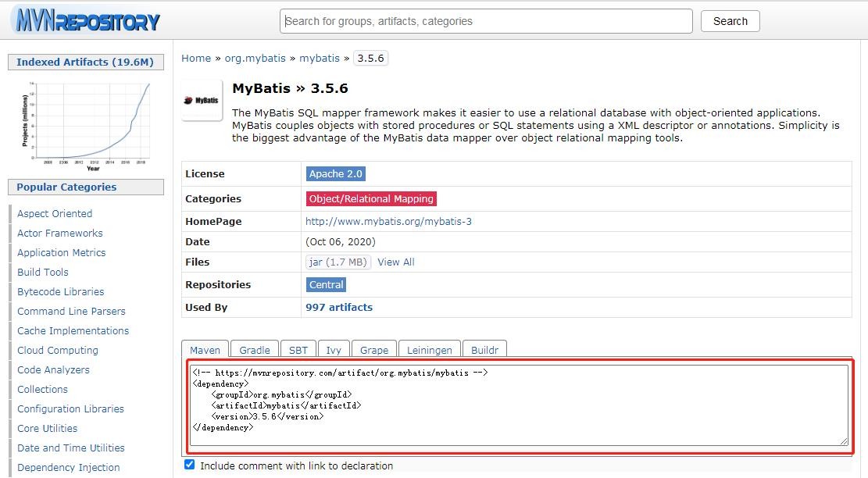Switch to the Buildr tab

(484, 350)
